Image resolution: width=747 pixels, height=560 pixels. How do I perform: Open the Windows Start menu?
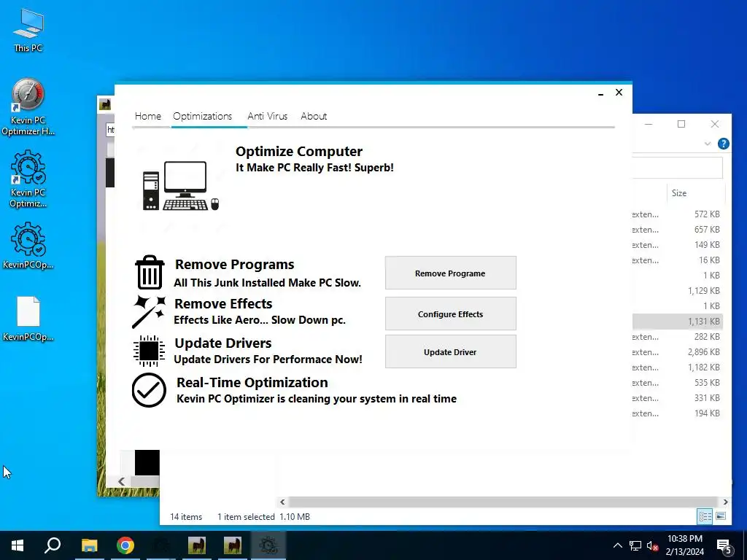[18, 545]
